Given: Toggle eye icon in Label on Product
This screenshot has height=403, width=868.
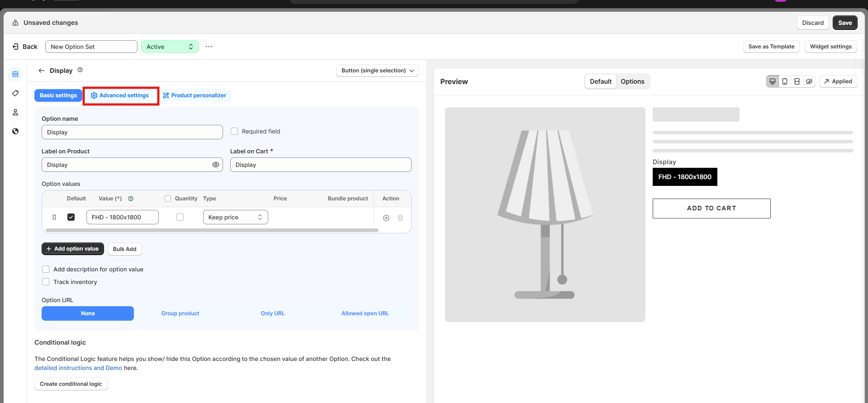Looking at the screenshot, I should (x=216, y=165).
